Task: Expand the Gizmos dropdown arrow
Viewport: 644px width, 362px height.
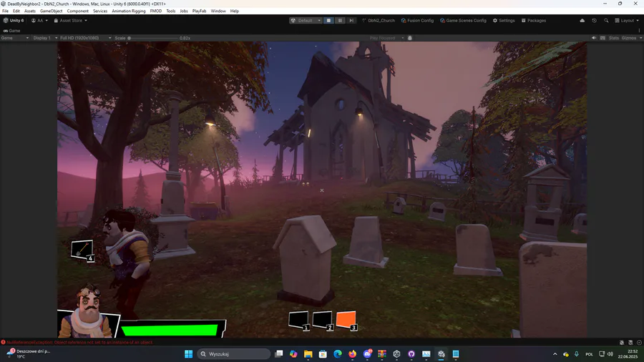Action: (640, 38)
